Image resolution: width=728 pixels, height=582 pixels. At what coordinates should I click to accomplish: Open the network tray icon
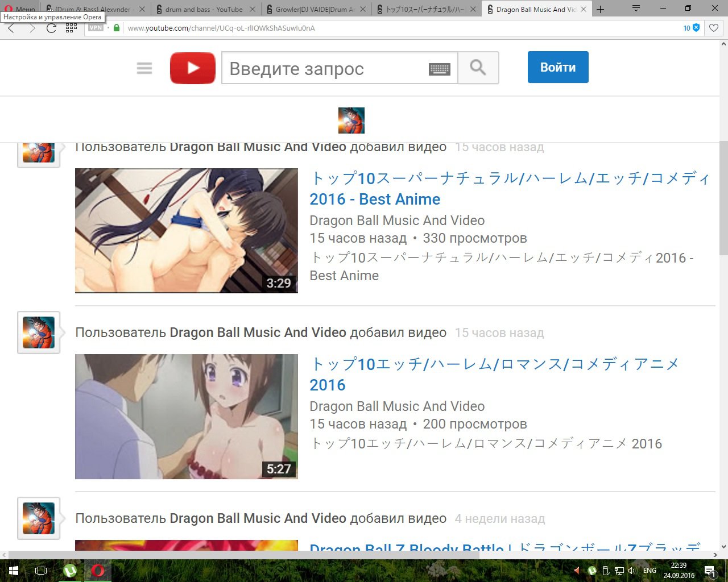619,571
